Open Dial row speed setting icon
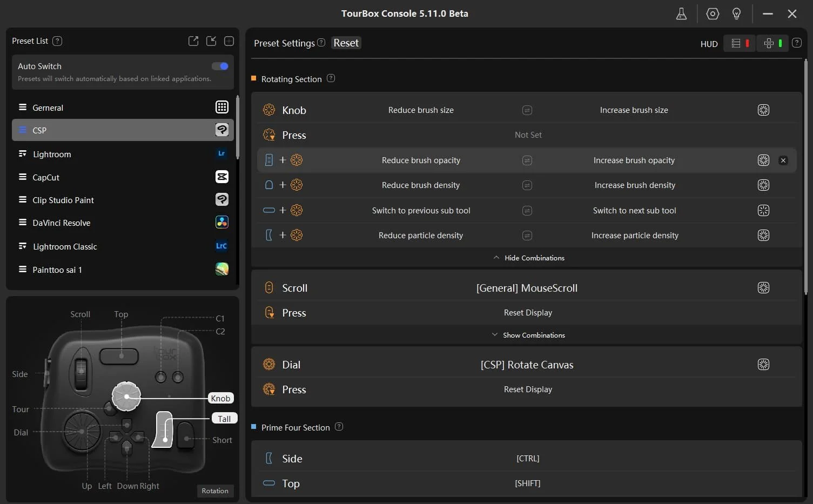The height and width of the screenshot is (504, 813). [x=763, y=365]
